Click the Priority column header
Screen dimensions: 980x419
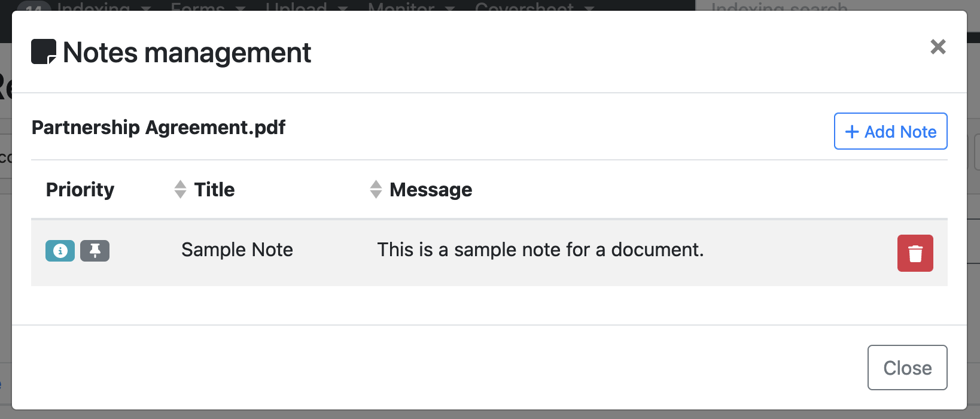coord(80,190)
